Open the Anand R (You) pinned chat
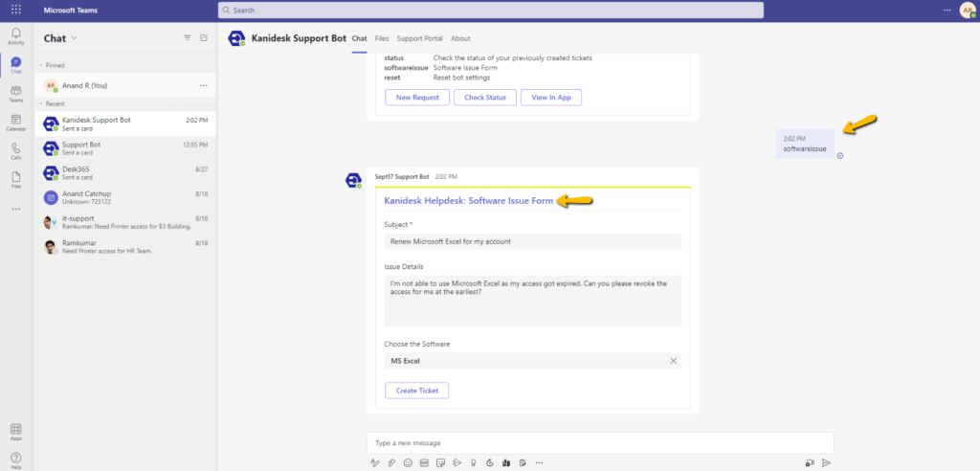 pos(125,85)
